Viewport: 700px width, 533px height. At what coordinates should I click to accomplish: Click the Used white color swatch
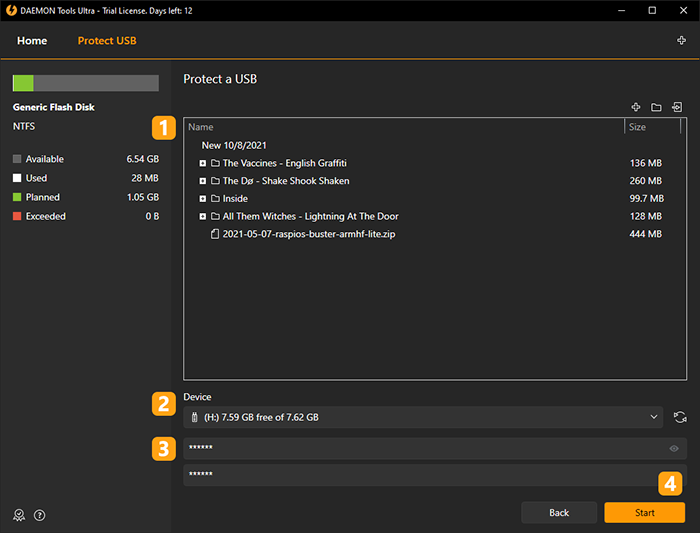pos(17,178)
